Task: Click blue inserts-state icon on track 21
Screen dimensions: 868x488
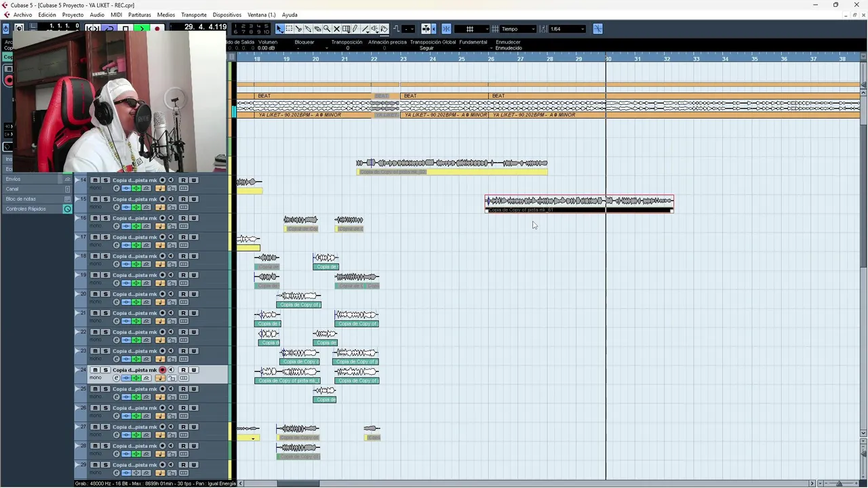Action: pyautogui.click(x=126, y=321)
